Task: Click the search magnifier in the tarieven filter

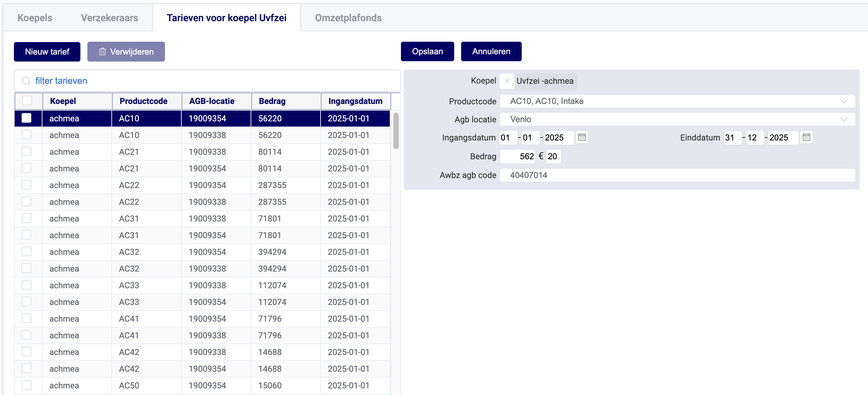Action: click(x=26, y=81)
